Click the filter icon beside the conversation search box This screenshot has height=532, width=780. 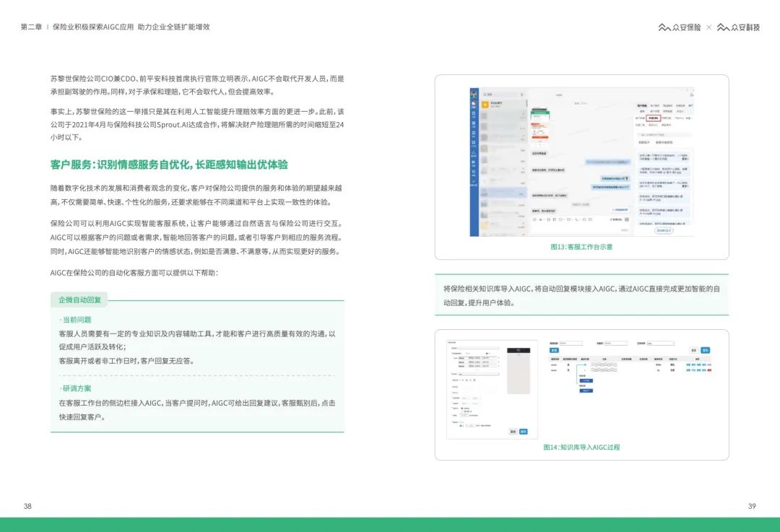tap(523, 93)
